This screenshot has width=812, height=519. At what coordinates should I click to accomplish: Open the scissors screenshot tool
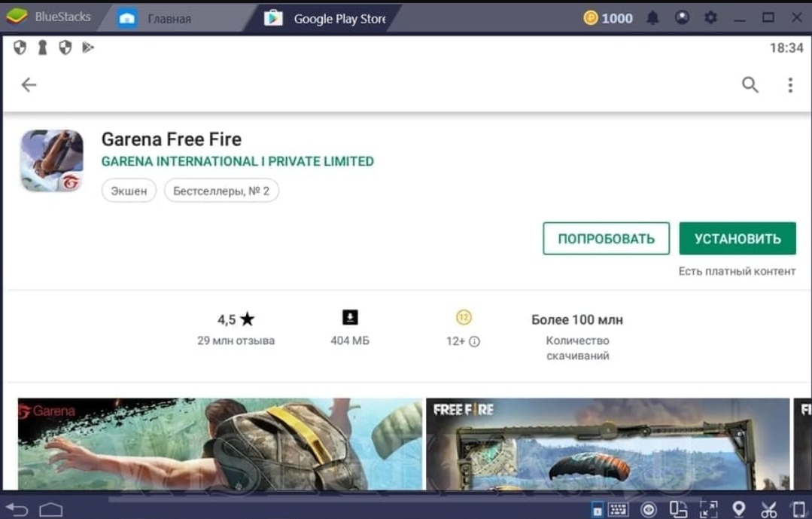coord(769,510)
